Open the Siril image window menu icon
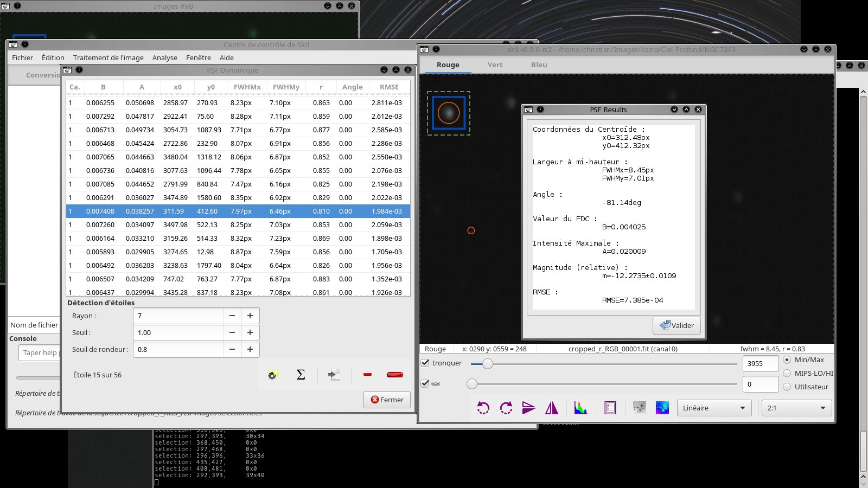The width and height of the screenshot is (868, 488). pyautogui.click(x=424, y=49)
